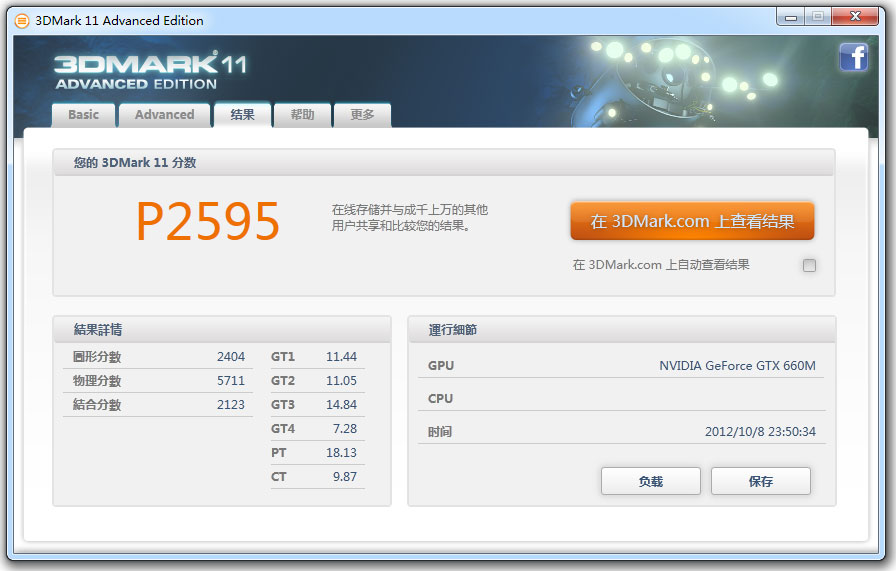Switch to the Basic tab
Screen dimensions: 896x571
[x=84, y=115]
